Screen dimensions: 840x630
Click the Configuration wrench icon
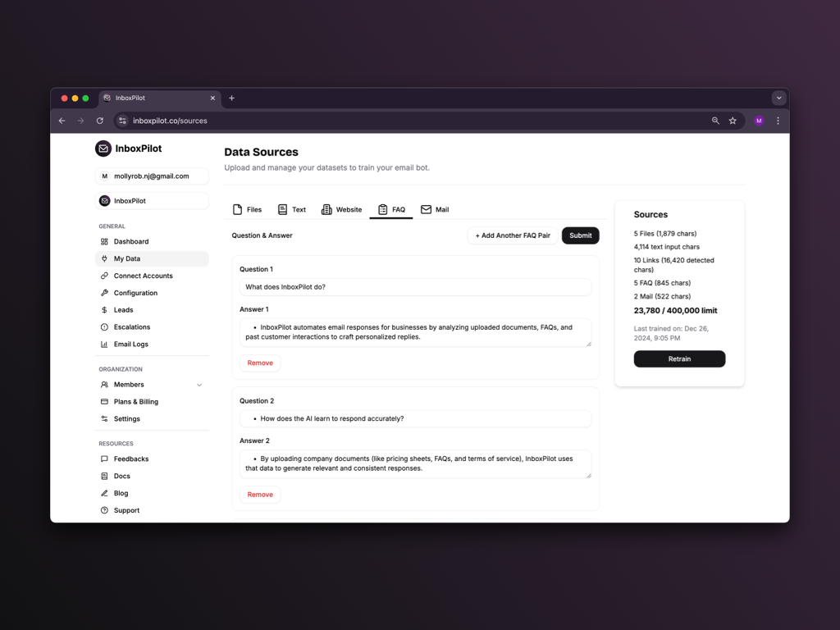[104, 293]
